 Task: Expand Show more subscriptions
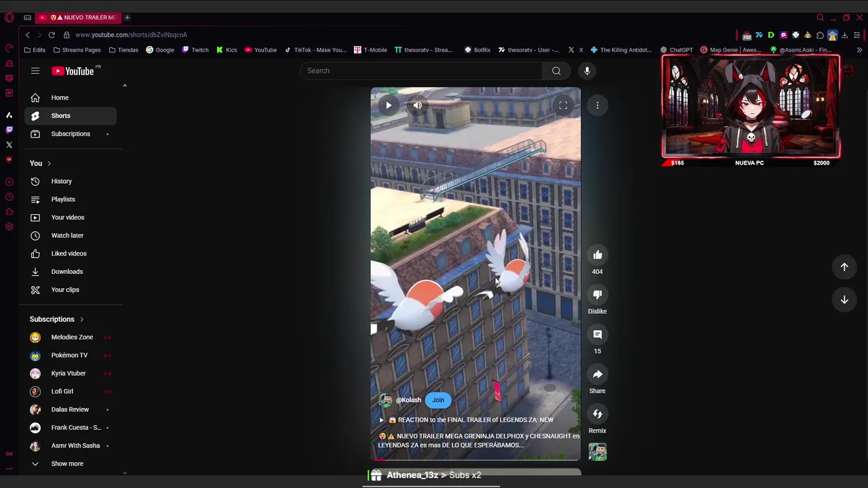click(71, 464)
